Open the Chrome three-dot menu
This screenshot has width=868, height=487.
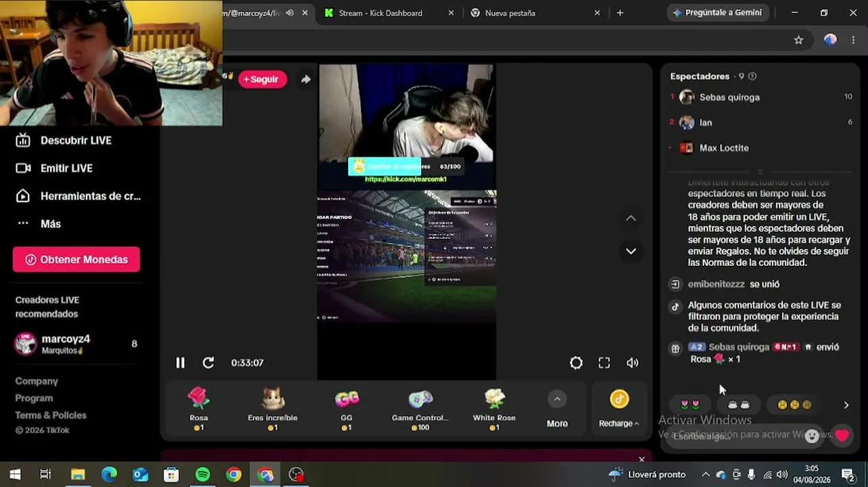click(x=854, y=40)
